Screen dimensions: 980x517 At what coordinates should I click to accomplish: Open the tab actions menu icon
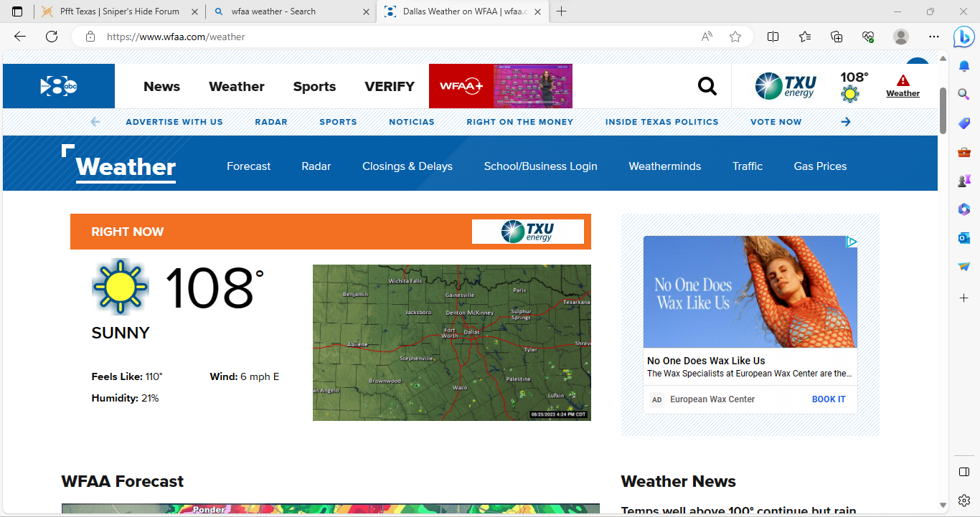click(17, 11)
